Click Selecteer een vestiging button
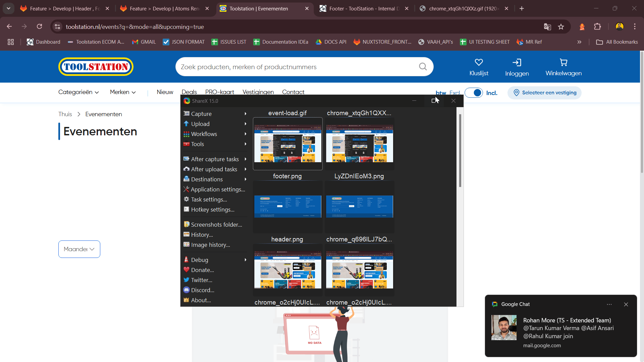The height and width of the screenshot is (362, 644). point(545,93)
